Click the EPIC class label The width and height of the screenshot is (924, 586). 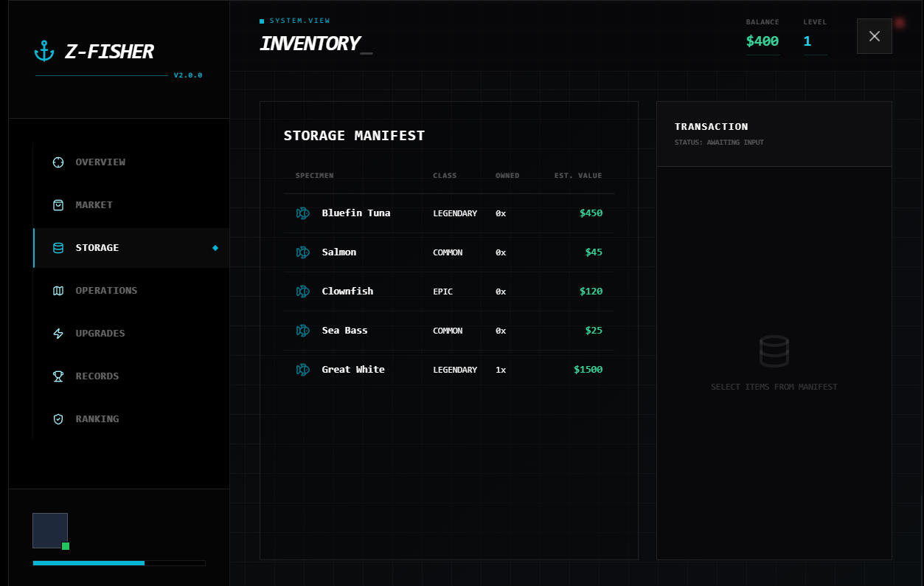442,292
